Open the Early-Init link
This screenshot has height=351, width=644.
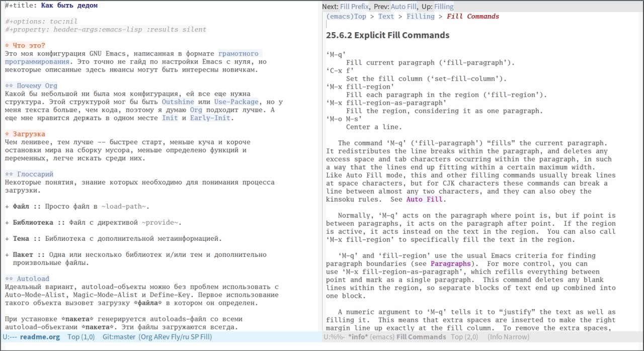point(210,118)
